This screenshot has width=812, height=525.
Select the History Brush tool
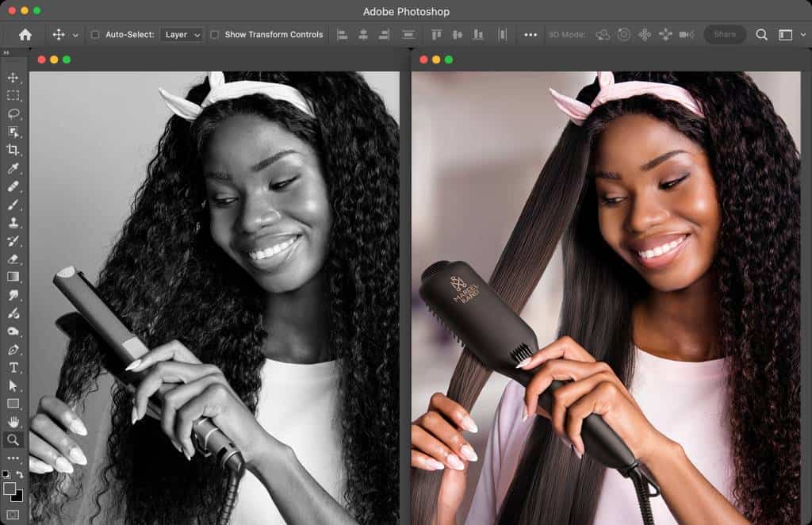pos(13,241)
